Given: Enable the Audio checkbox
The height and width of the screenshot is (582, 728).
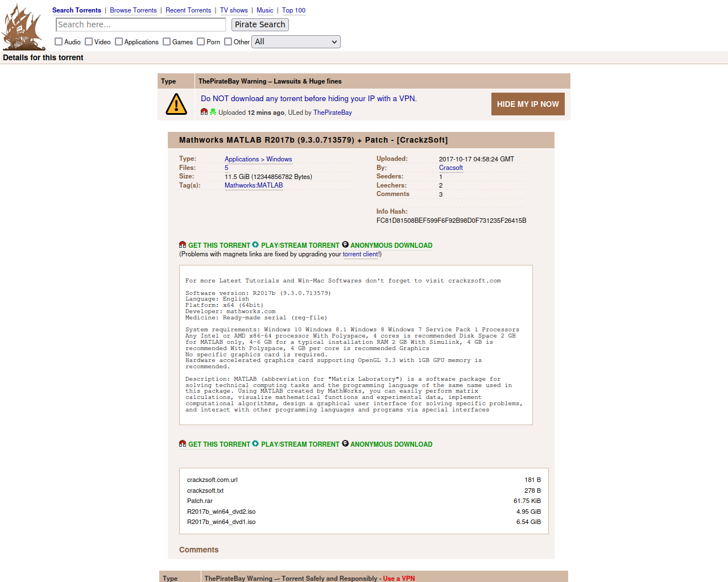Looking at the screenshot, I should coord(59,41).
